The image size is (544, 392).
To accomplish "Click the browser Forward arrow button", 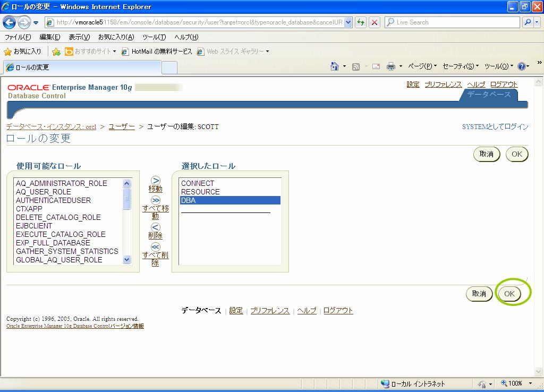I will [23, 22].
